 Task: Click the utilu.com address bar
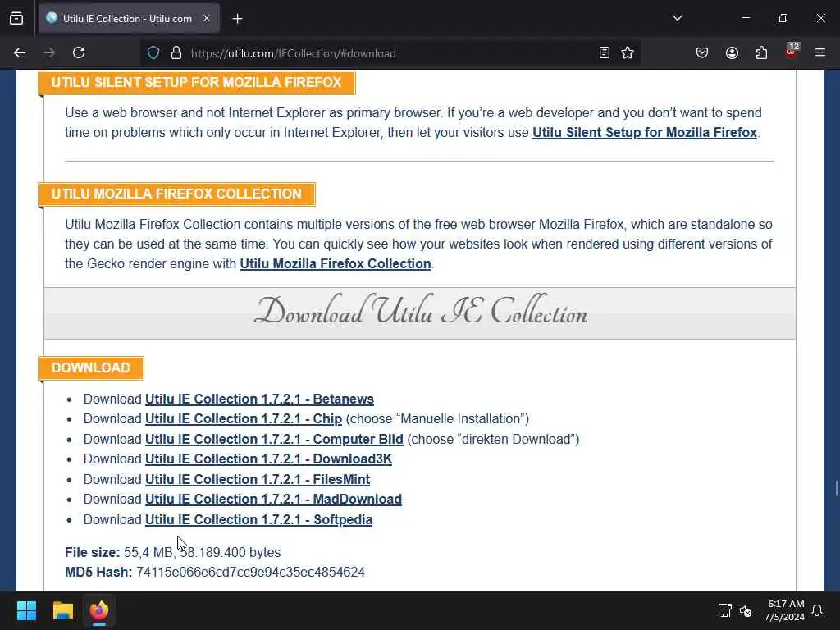[x=388, y=53]
